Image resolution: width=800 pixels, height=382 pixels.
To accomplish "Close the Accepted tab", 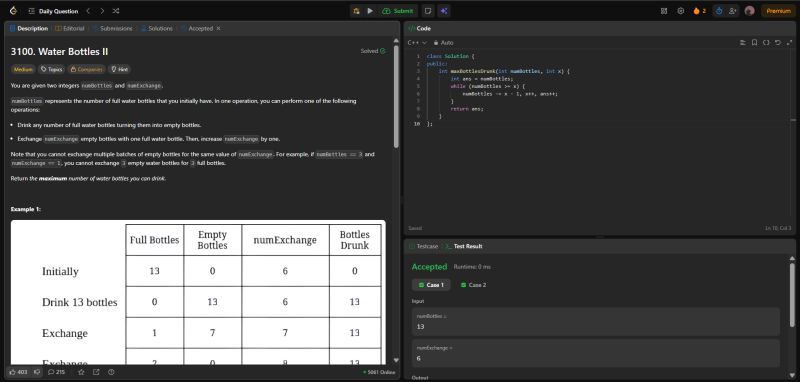I will pyautogui.click(x=218, y=29).
